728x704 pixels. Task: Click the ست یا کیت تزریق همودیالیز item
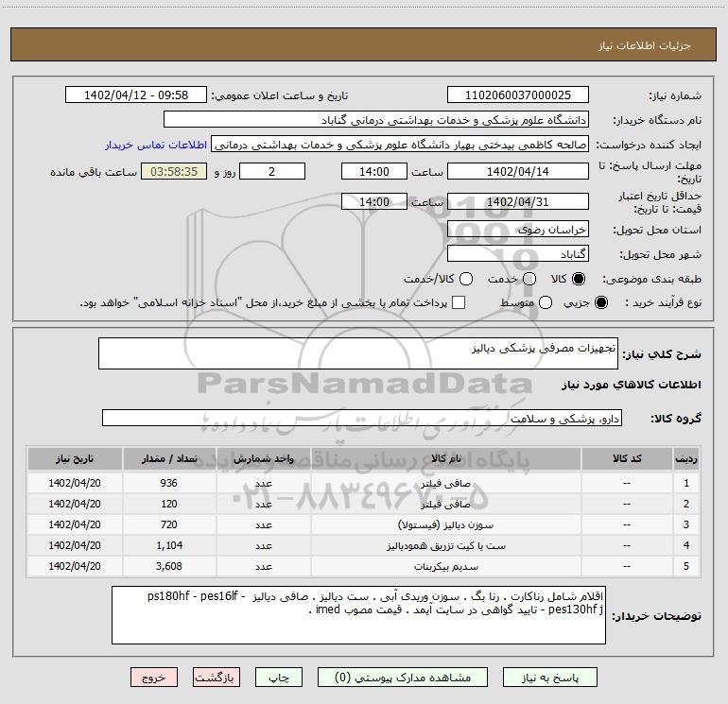pos(445,546)
